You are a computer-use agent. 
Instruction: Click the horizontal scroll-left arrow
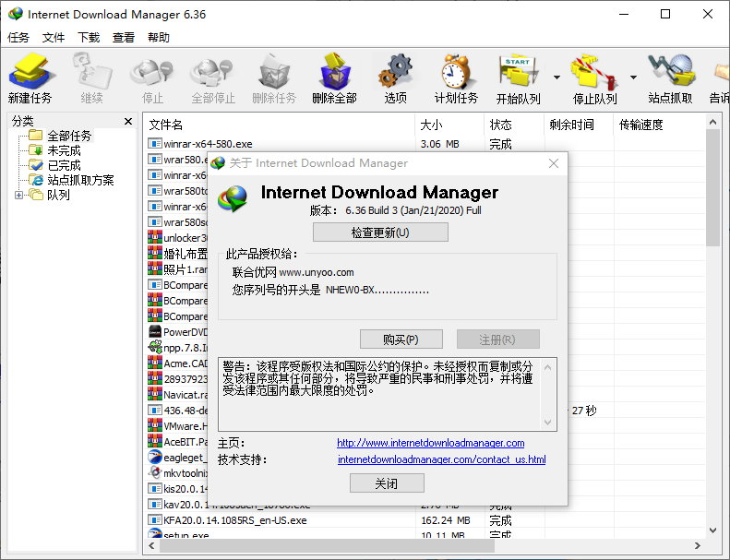coord(151,545)
